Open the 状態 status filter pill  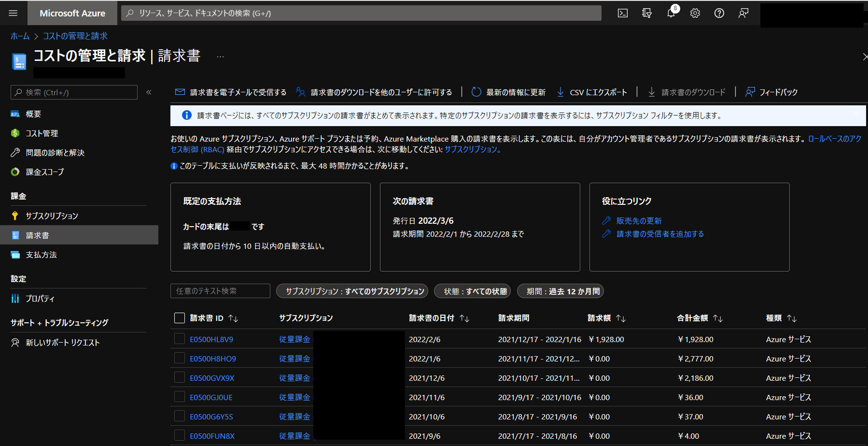click(x=476, y=291)
